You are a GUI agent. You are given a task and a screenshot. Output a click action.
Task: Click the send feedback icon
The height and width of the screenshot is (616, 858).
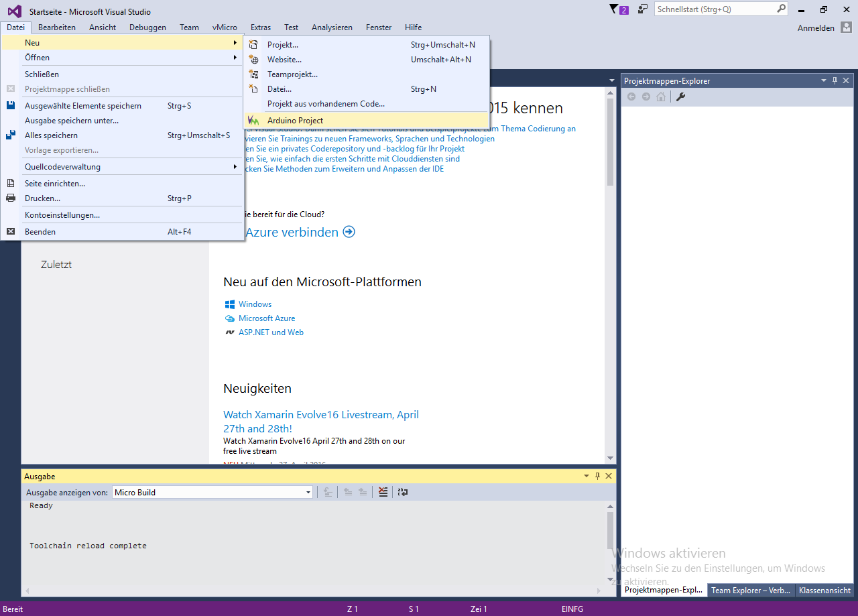(643, 9)
